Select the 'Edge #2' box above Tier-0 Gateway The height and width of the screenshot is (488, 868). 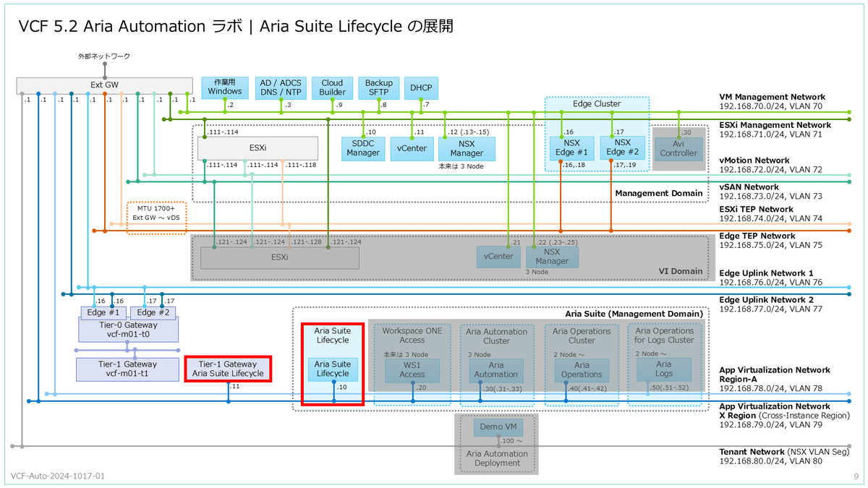pos(154,313)
